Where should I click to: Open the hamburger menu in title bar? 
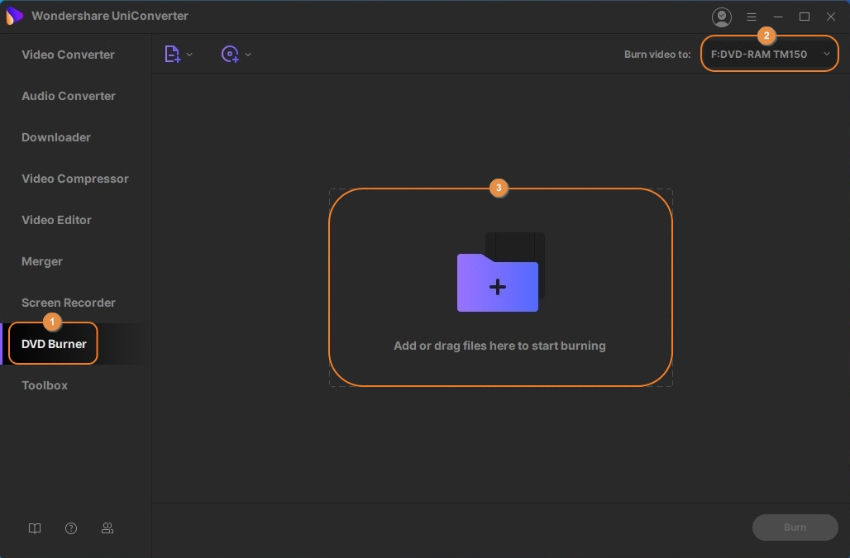pyautogui.click(x=751, y=17)
